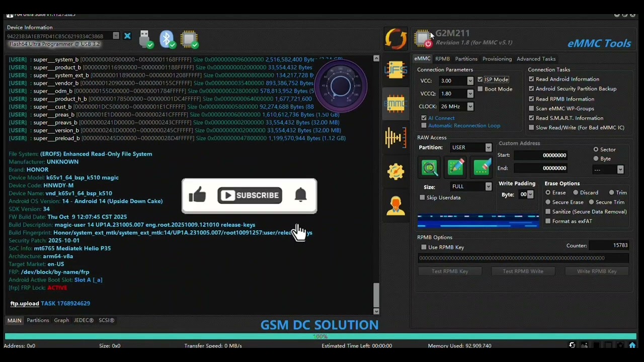This screenshot has height=362, width=644.
Task: Open the waveform signal sidebar icon
Action: tap(395, 137)
